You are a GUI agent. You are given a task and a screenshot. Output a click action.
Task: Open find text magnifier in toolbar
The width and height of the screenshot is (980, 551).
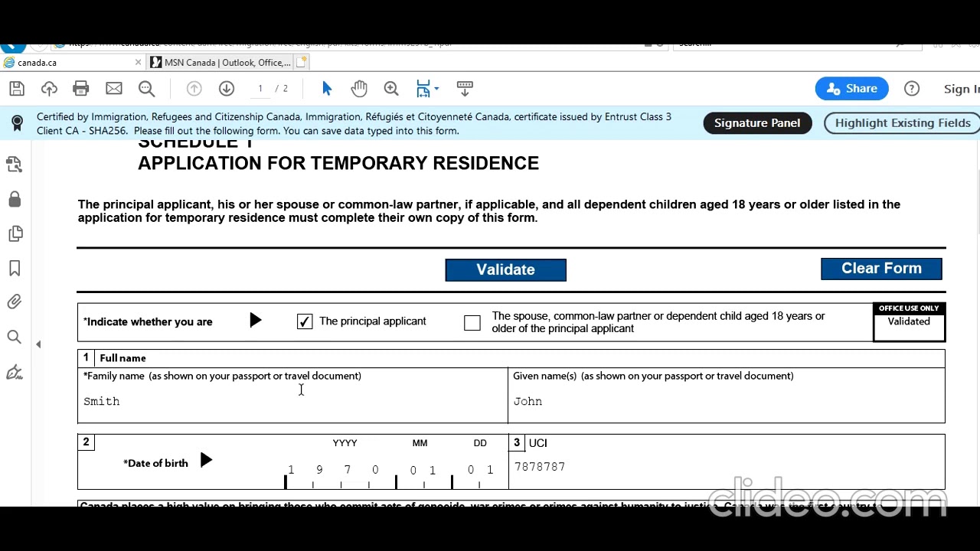point(147,89)
